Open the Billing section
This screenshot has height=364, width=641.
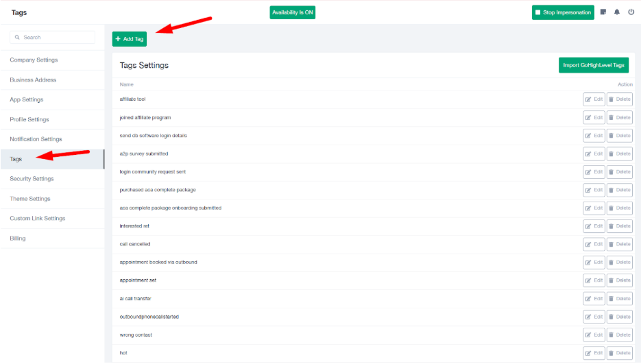(18, 239)
